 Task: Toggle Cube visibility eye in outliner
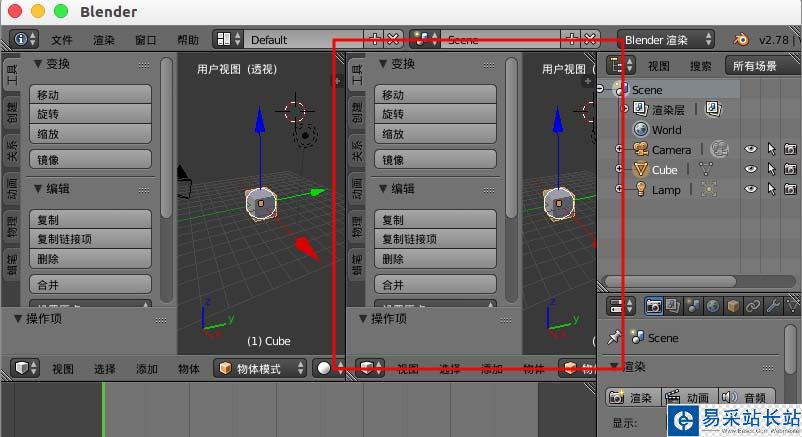[x=750, y=169]
